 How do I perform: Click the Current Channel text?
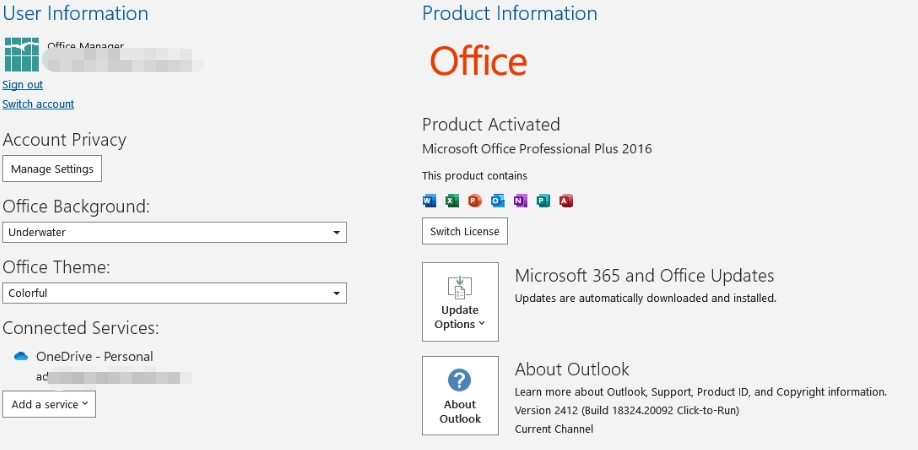pos(554,429)
